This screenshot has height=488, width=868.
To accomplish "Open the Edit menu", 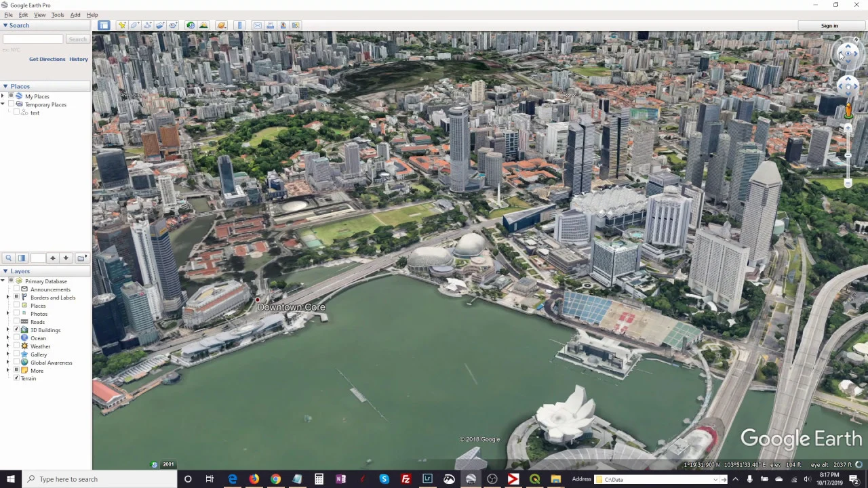I will 23,15.
